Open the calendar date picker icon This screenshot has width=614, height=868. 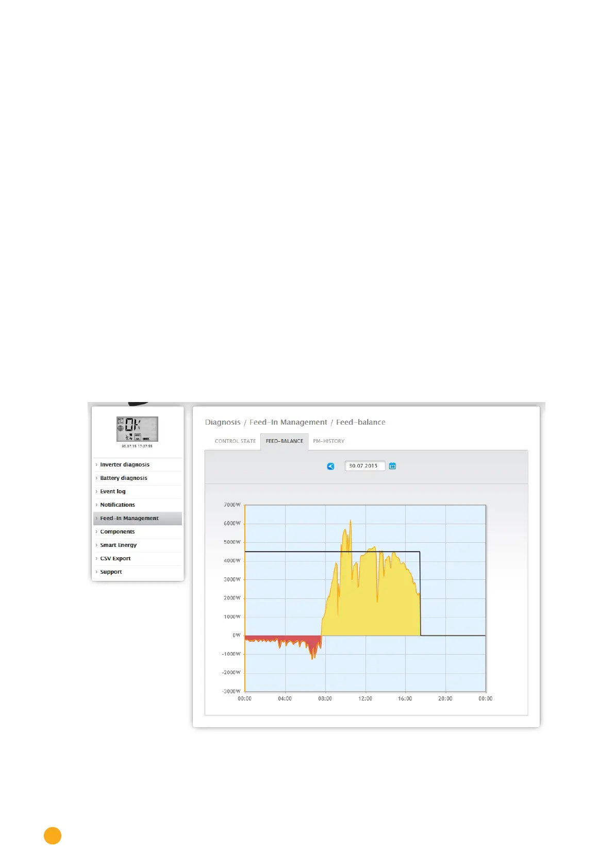[x=392, y=466]
